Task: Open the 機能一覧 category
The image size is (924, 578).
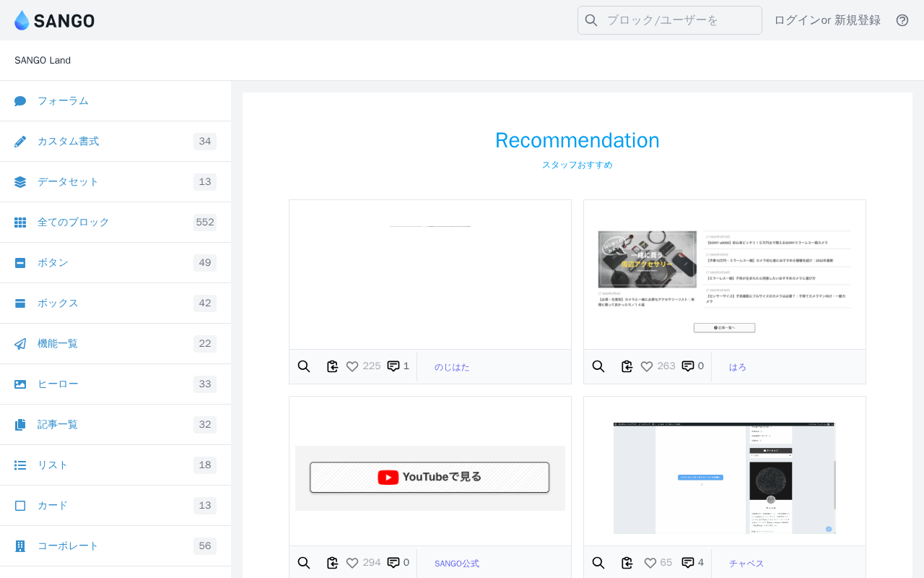Action: point(115,344)
